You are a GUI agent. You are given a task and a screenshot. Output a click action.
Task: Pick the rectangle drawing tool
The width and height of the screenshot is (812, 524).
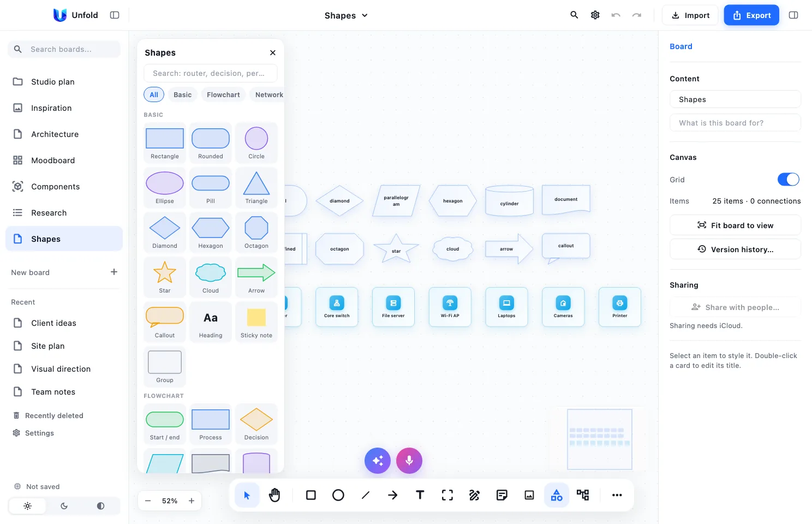[311, 495]
